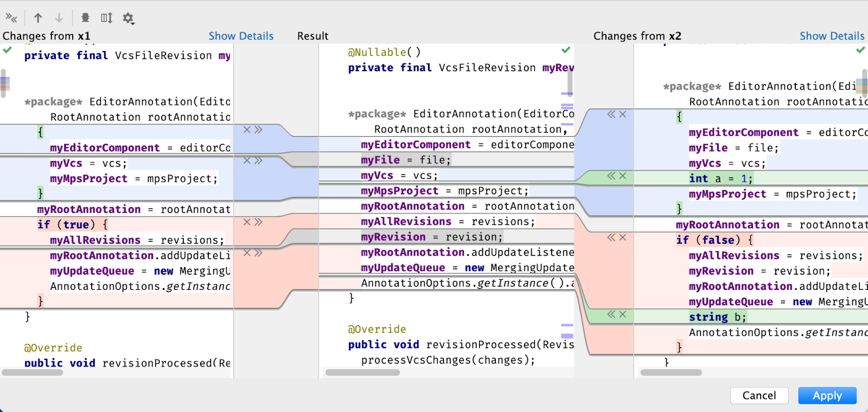Click vertical scrollbar thumb in Result pane
The height and width of the screenshot is (412, 868).
pos(570,83)
